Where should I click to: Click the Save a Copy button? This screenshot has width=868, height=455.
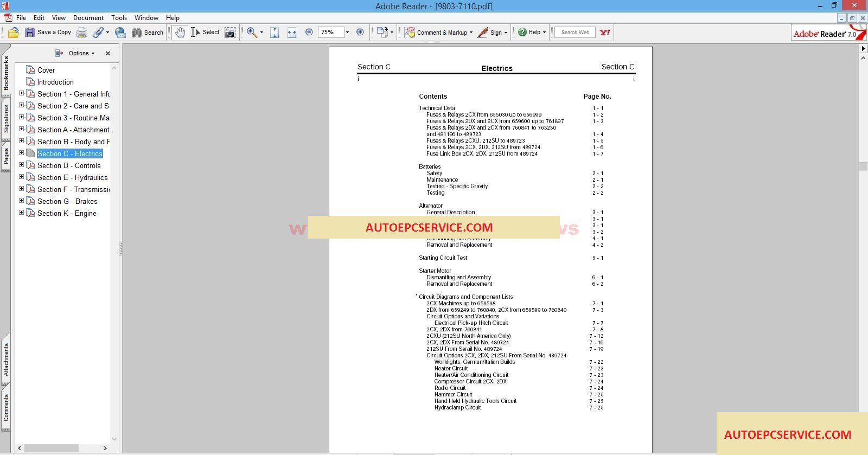[x=48, y=33]
